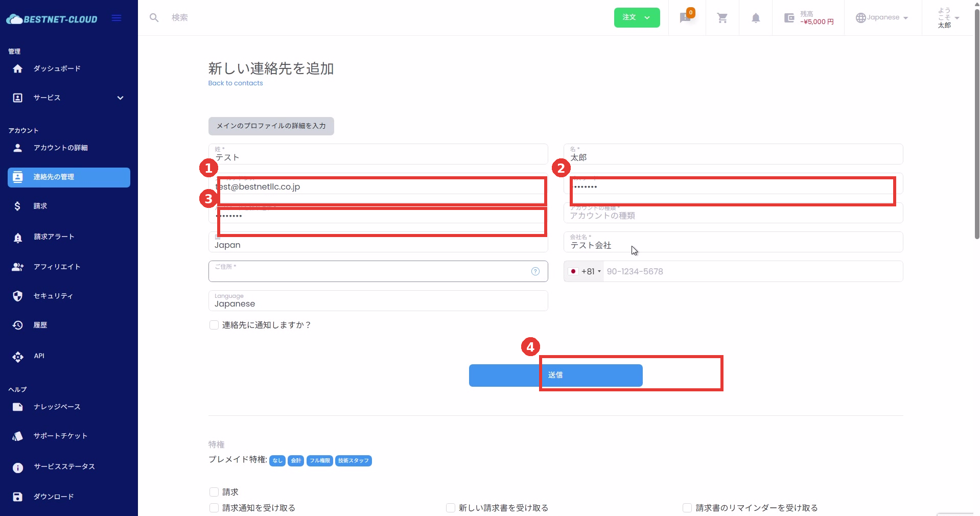The image size is (980, 516).
Task: Toggle the sidebar hamburger menu icon
Action: [x=116, y=18]
